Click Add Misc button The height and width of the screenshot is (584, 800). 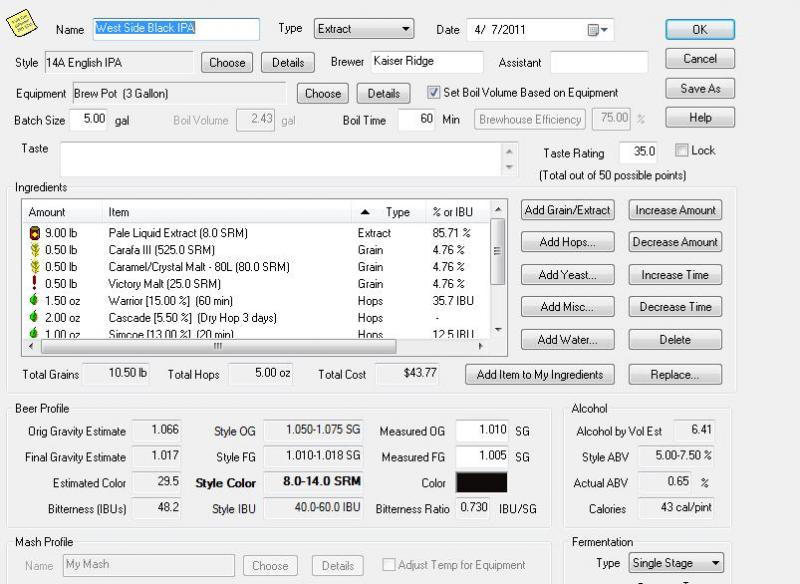[567, 307]
